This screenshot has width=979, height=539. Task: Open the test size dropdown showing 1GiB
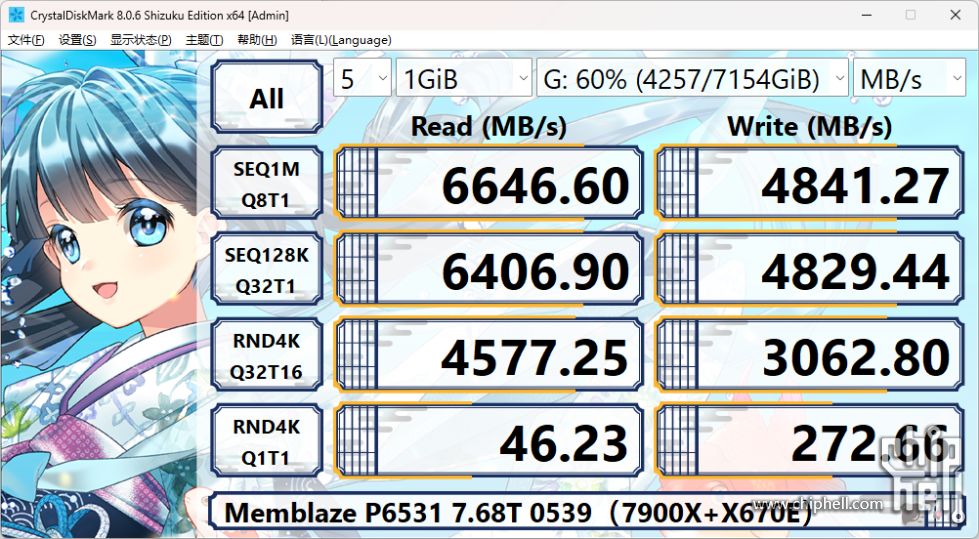click(x=464, y=78)
